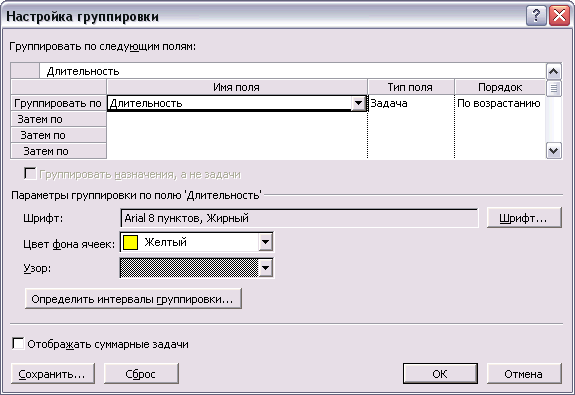Click the 'По возрастанию' order cell
The height and width of the screenshot is (395, 575).
(499, 103)
